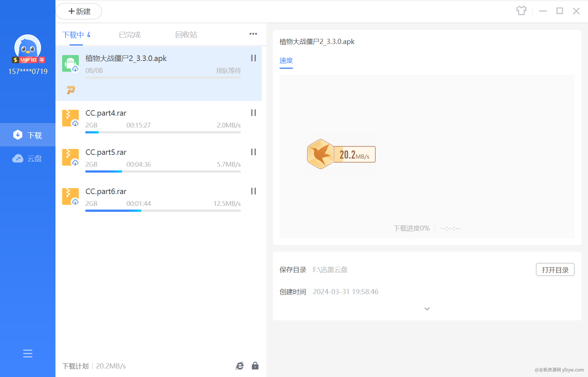Click the 5.7MB/s speed of CC.part5.rar
The width and height of the screenshot is (588, 377).
point(229,164)
